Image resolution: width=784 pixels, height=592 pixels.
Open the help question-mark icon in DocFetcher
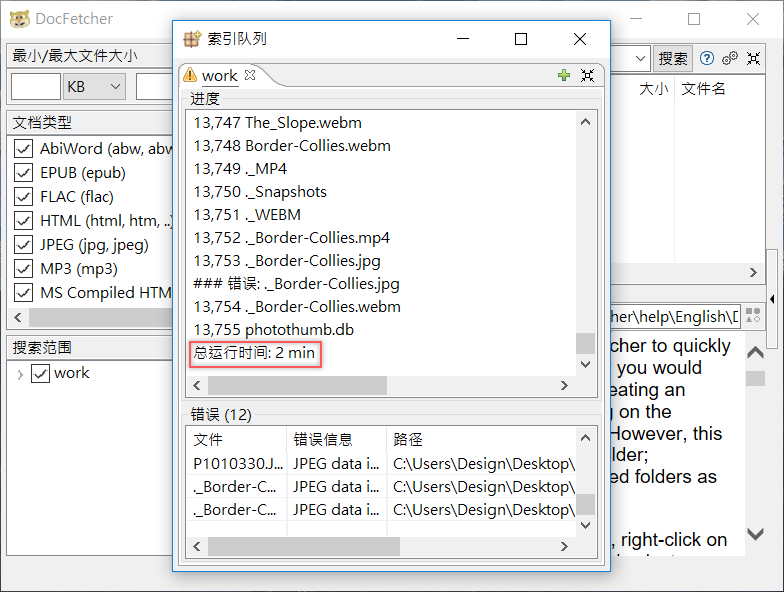pos(706,58)
